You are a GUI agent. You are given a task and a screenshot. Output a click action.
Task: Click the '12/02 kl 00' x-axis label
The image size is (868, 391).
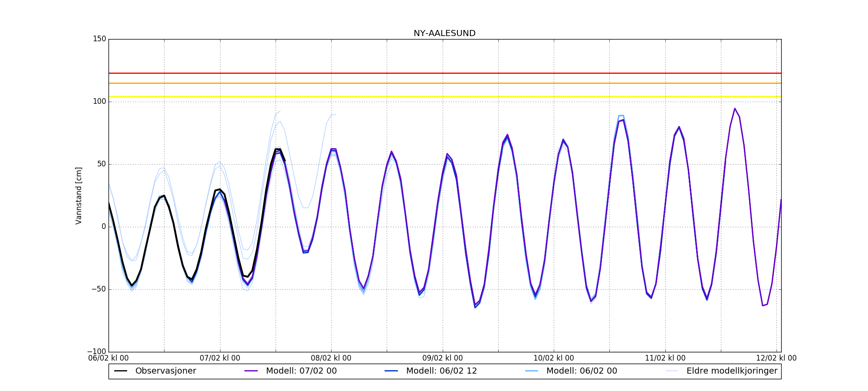tap(776, 358)
